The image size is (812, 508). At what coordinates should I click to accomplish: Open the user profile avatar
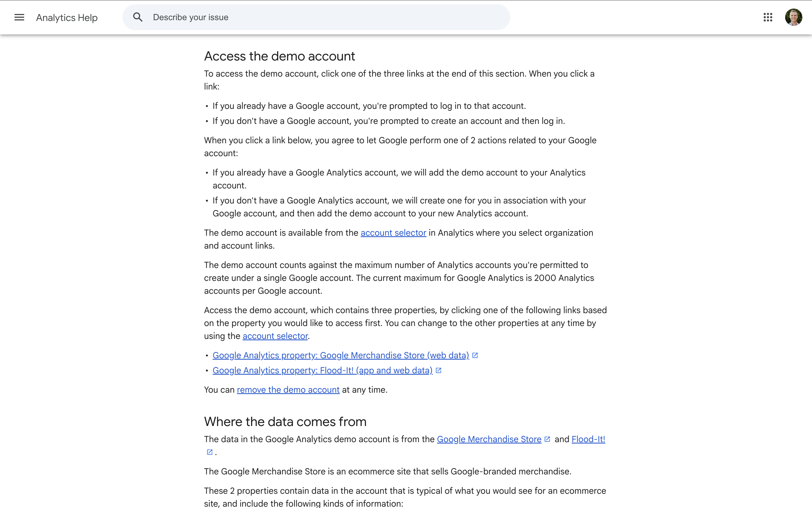point(793,17)
